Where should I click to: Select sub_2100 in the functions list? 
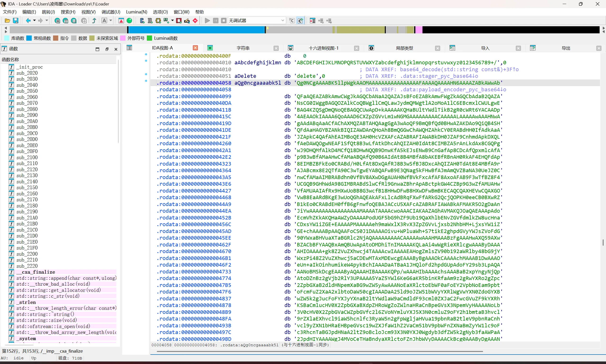27,158
